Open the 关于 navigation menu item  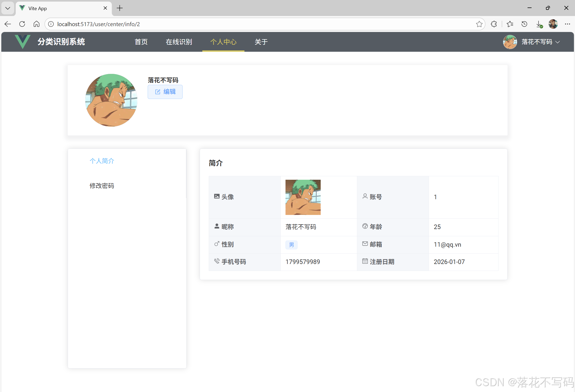(x=261, y=42)
